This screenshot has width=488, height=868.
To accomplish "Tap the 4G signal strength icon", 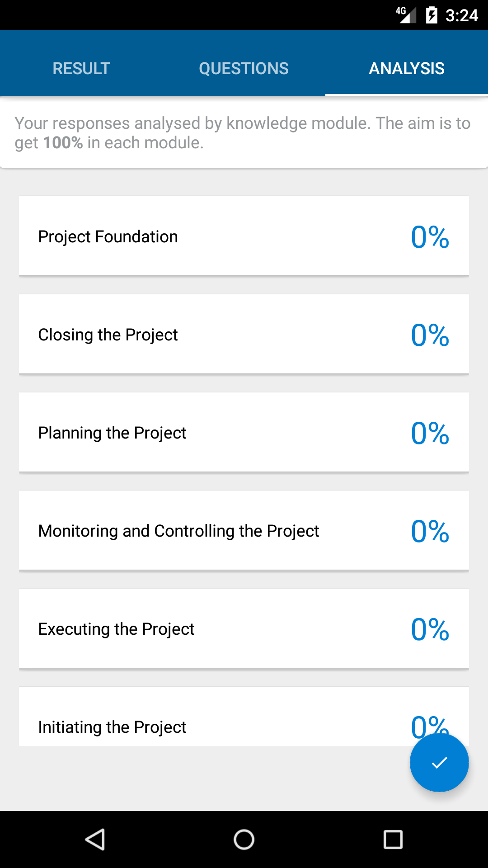I will point(406,15).
